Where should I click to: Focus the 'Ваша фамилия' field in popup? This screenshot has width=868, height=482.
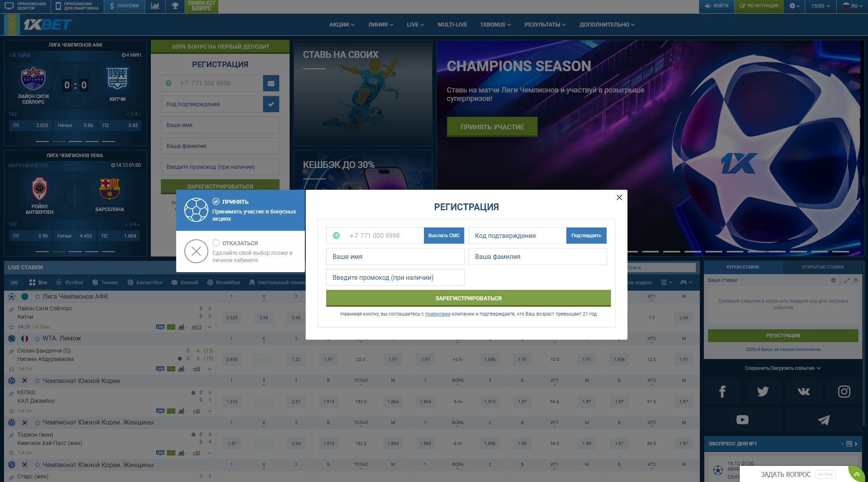(x=537, y=256)
